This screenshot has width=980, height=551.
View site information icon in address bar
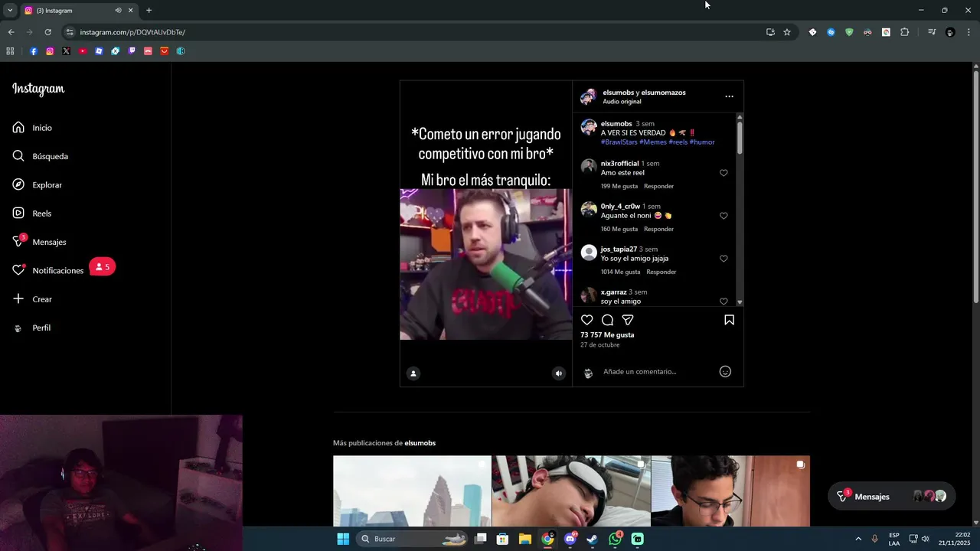coord(70,32)
